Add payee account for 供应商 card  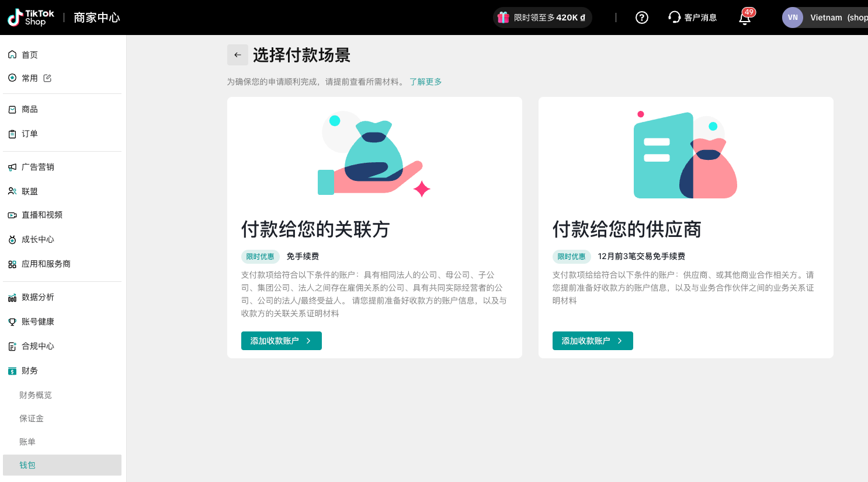592,341
